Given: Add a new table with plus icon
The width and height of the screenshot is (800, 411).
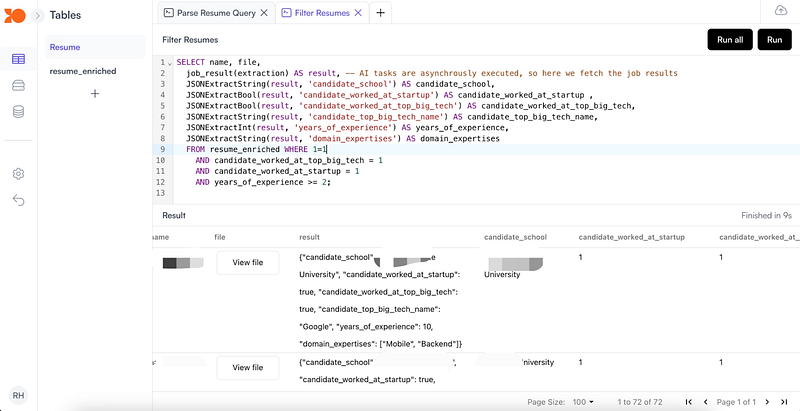Looking at the screenshot, I should pos(95,94).
